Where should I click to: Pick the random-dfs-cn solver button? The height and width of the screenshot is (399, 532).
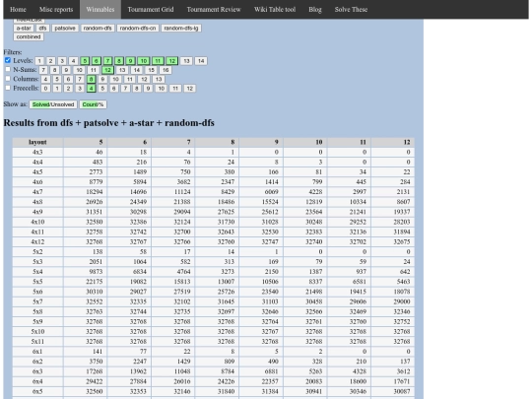tap(137, 29)
